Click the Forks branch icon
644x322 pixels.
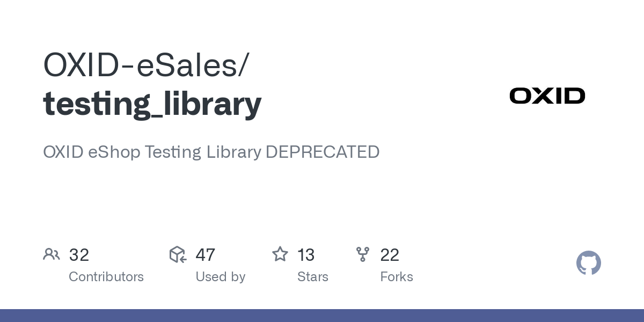(363, 254)
